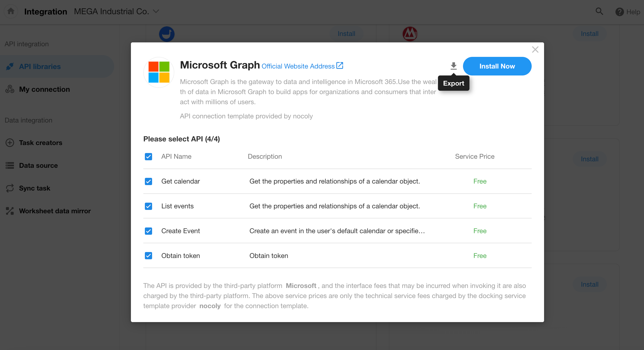Click the Please select API (4/4) label
The height and width of the screenshot is (350, 644).
(x=182, y=139)
